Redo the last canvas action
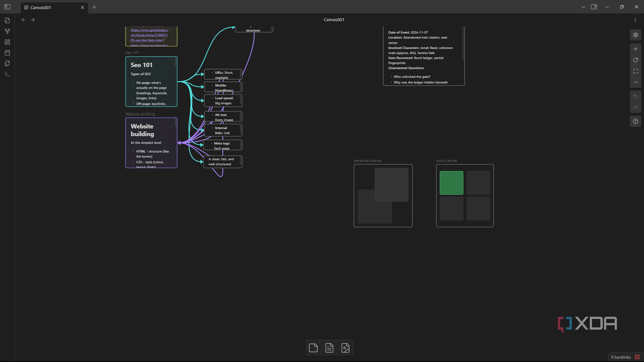The width and height of the screenshot is (644, 362). pos(636,108)
